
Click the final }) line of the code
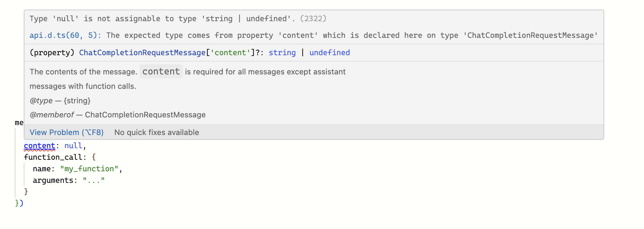[x=19, y=202]
